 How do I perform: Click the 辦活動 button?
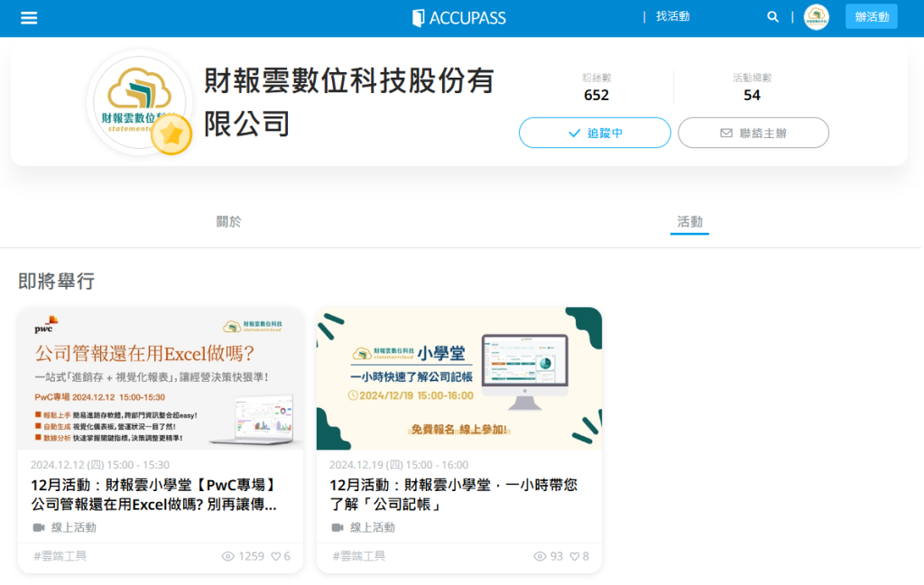coord(872,17)
